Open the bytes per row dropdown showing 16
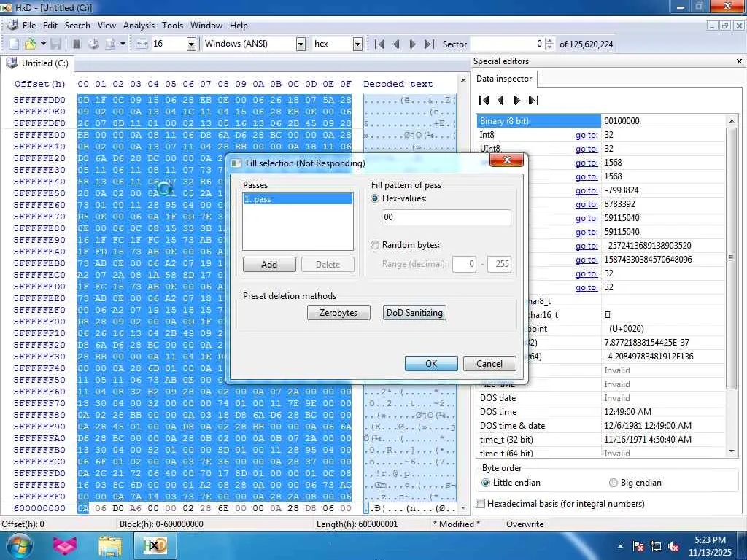Viewport: 747px width, 560px height. pos(191,44)
